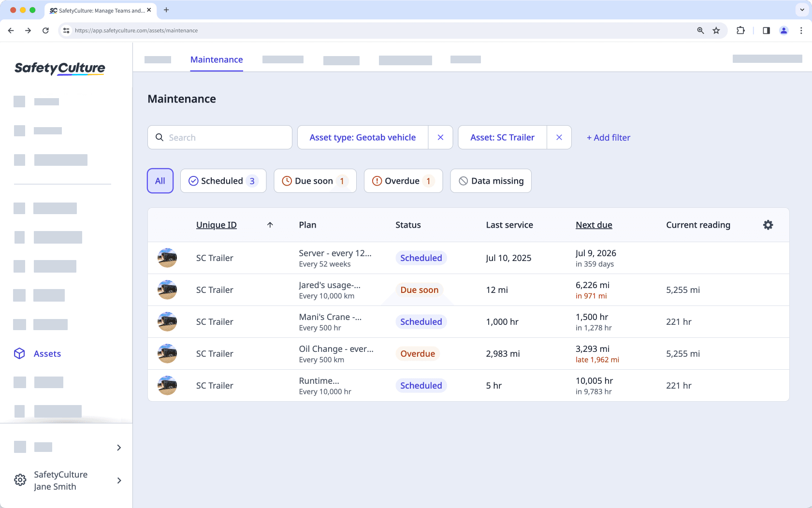Click the clock icon on Due soon filter

coord(287,180)
